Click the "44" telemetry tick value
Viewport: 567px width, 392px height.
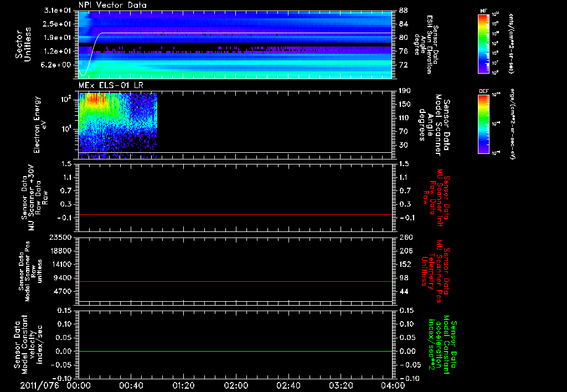(x=403, y=291)
